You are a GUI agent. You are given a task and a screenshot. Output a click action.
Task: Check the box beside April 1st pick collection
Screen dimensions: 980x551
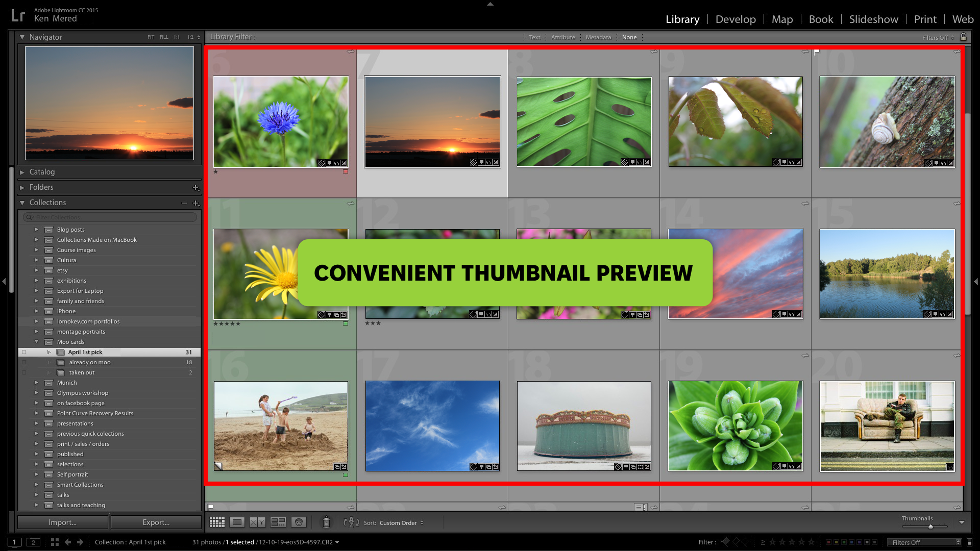(24, 352)
